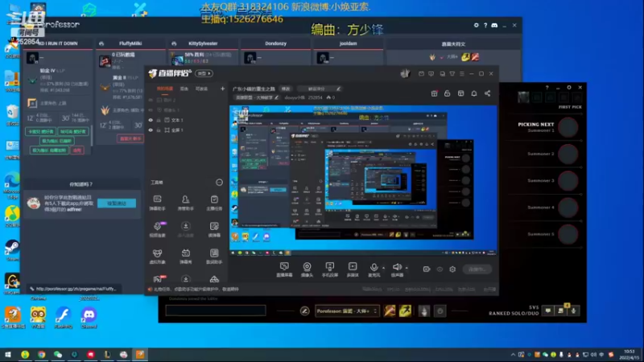Open 弹幕助手 in the toolbox panel

(157, 203)
